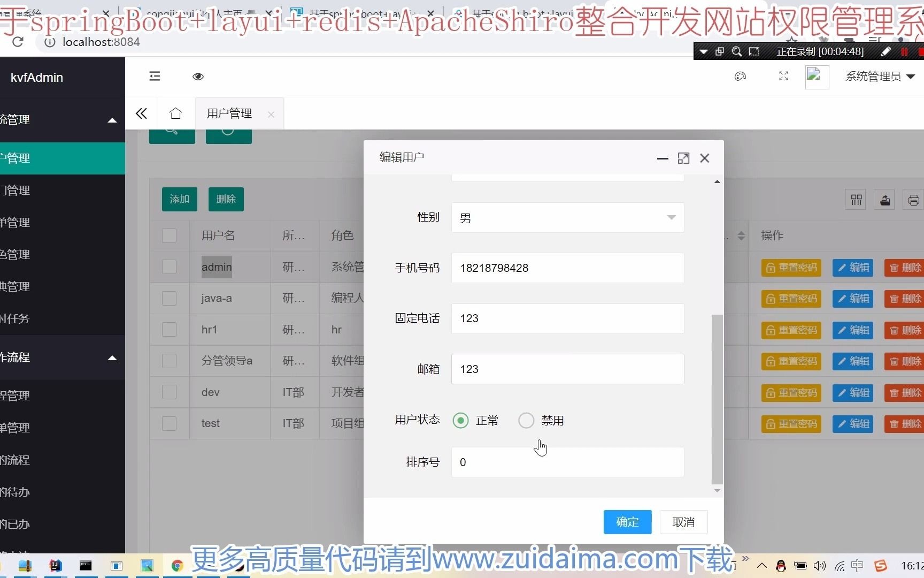Screen dimensions: 924x578
Task: Click the 添加 button
Action: point(180,199)
